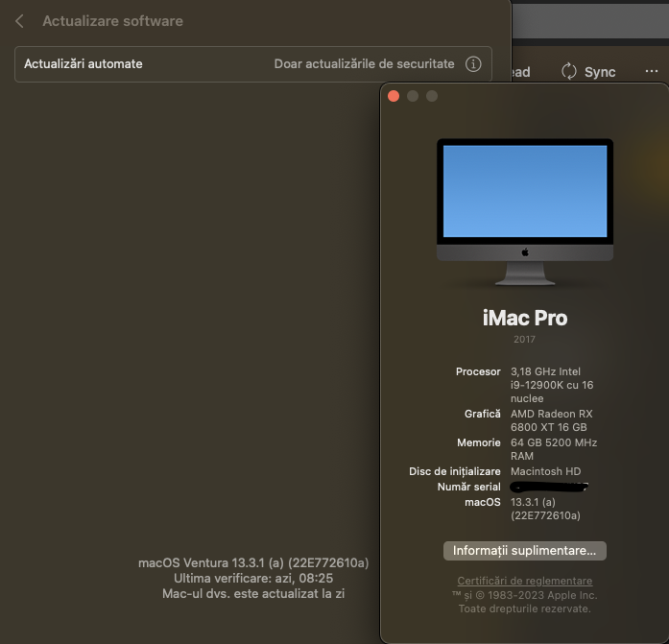Click the Procesor label
This screenshot has height=644, width=669.
478,371
